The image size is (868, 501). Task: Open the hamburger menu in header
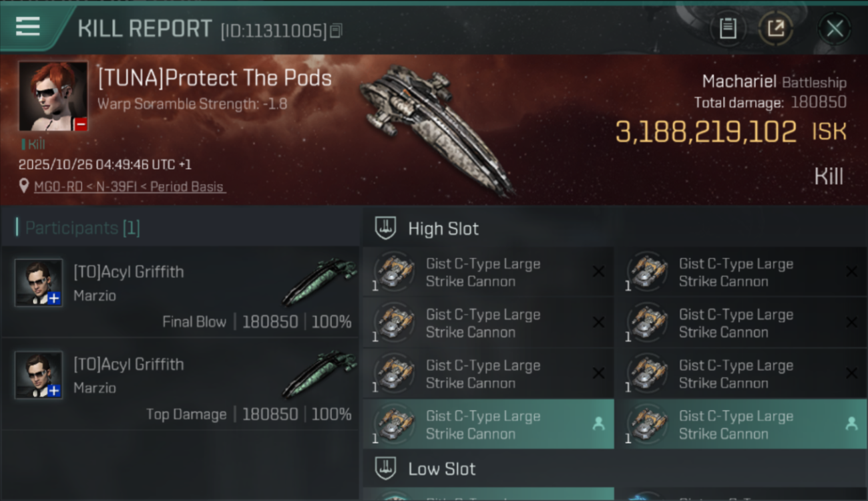point(28,27)
